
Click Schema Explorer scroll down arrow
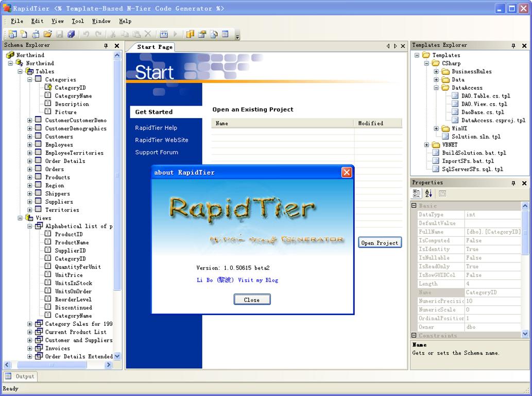pos(117,356)
